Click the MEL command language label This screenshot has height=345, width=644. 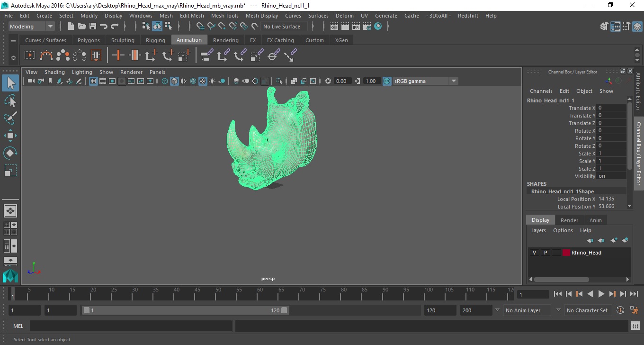18,326
